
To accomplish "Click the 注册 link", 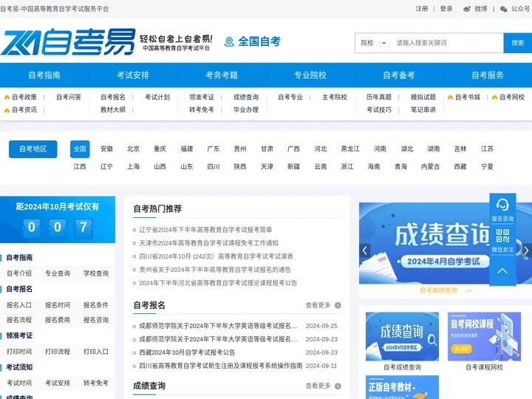I will click(422, 9).
